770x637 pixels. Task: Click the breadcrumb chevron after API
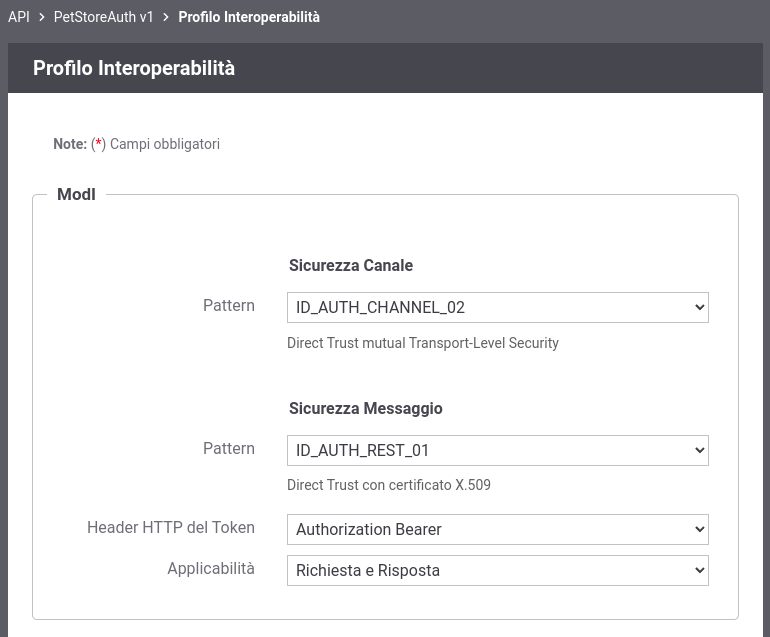click(42, 17)
